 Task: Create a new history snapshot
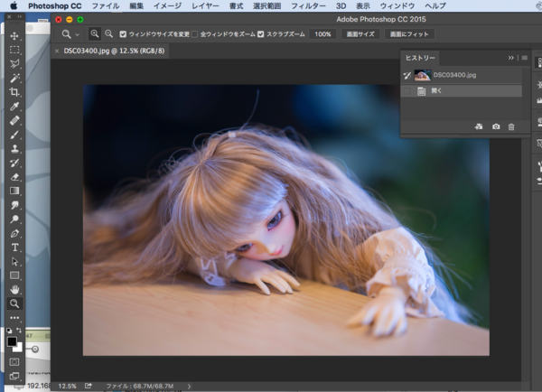click(496, 126)
